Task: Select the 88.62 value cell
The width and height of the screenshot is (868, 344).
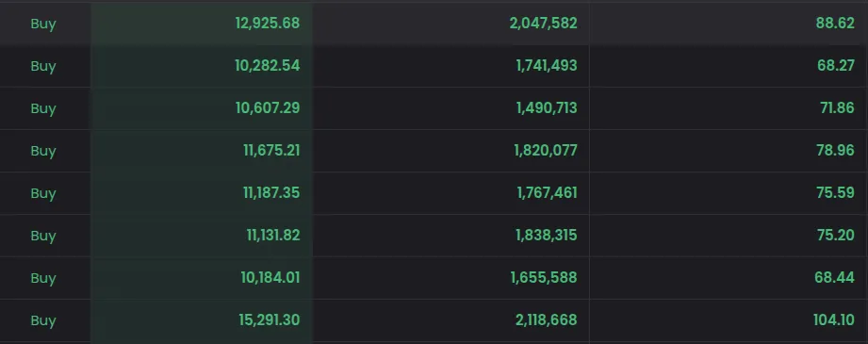Action: tap(729, 24)
